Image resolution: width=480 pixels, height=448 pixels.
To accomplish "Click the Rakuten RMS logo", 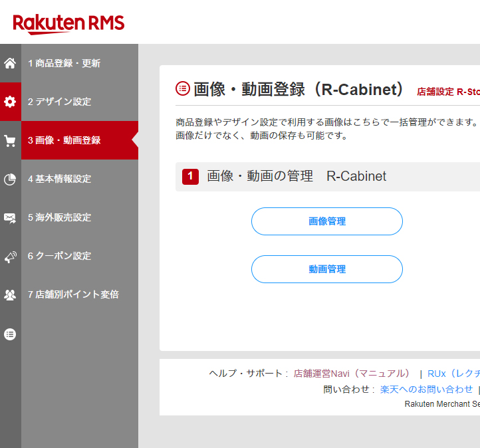I will click(68, 24).
